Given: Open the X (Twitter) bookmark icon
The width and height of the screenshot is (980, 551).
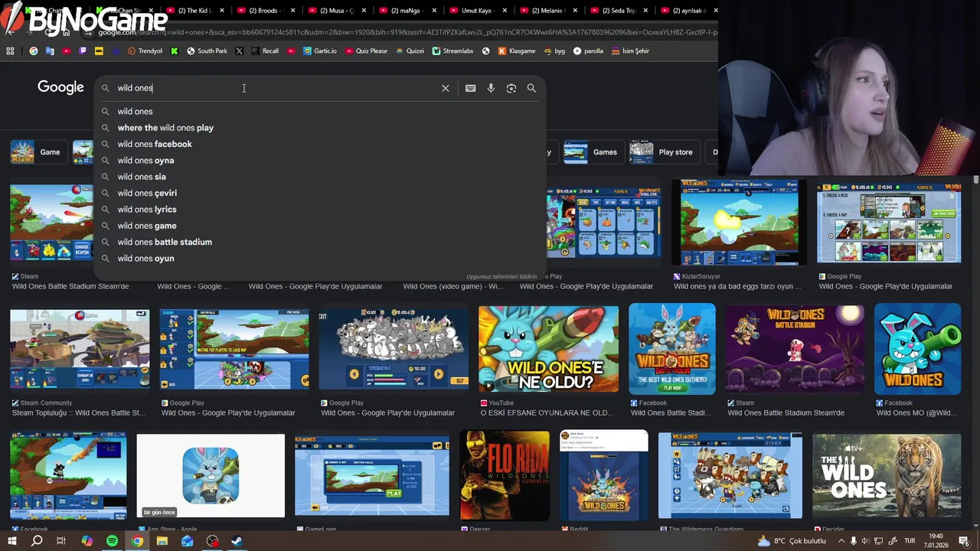Looking at the screenshot, I should pos(240,51).
